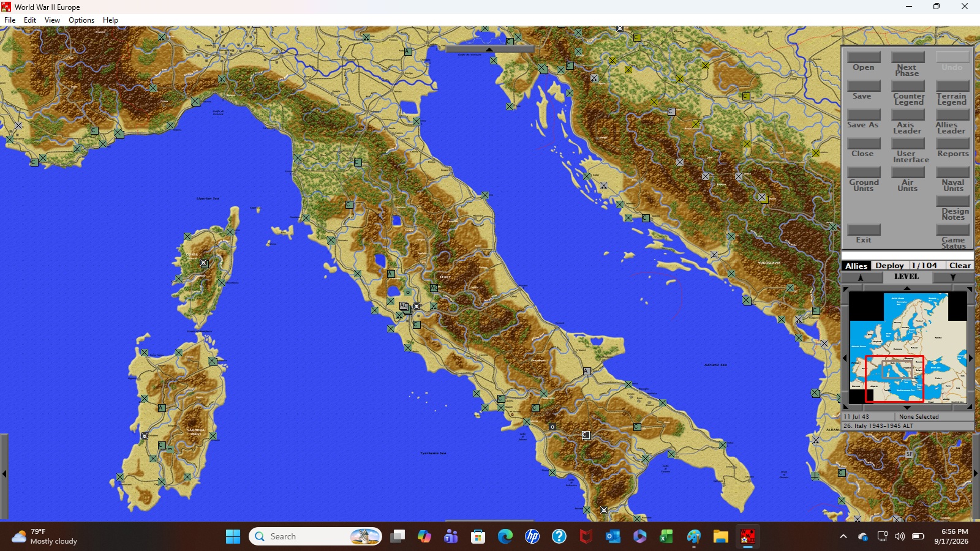Toggle the Allies side indicator
This screenshot has height=551, width=980.
coord(856,266)
